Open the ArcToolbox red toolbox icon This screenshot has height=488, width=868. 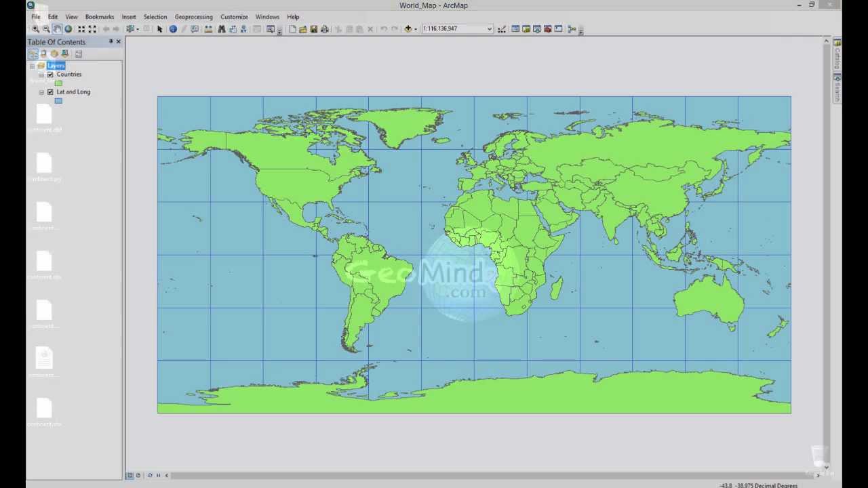[547, 28]
